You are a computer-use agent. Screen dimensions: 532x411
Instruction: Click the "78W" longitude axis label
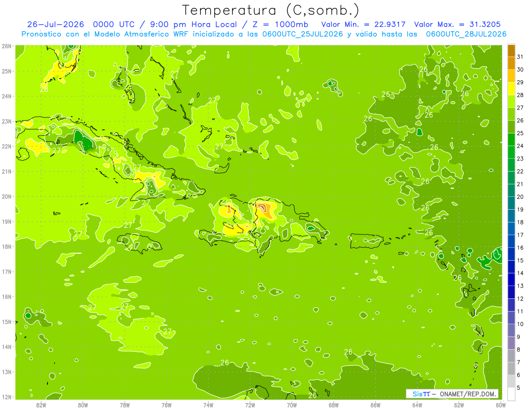pos(125,405)
